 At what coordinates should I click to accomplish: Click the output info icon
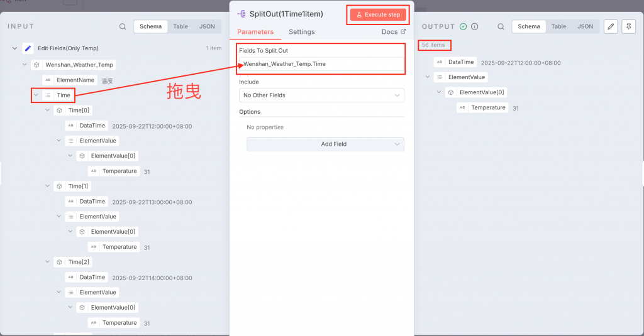click(474, 26)
